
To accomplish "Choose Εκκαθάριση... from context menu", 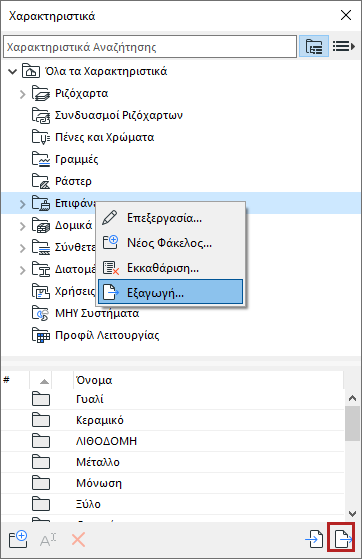I will 170,268.
